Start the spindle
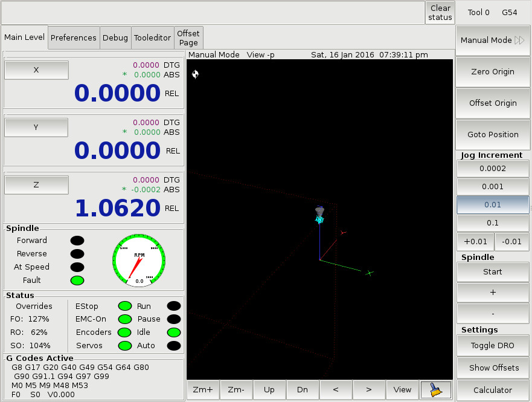Viewport: 532px width, 402px height. (x=493, y=271)
